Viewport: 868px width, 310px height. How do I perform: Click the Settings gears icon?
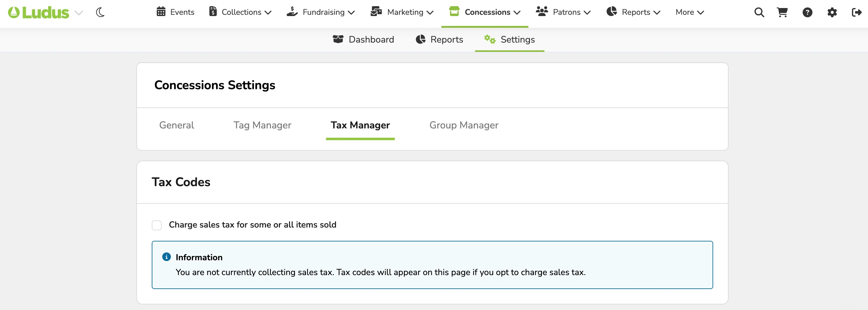click(490, 39)
